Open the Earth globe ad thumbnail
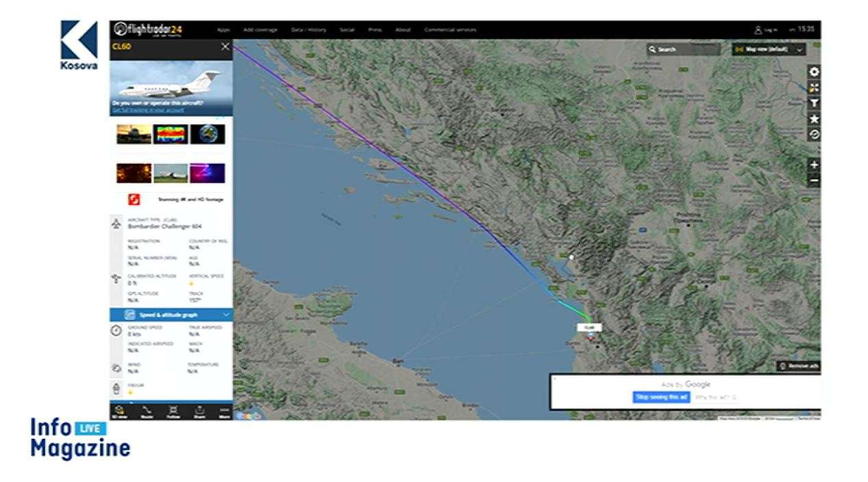 click(208, 134)
